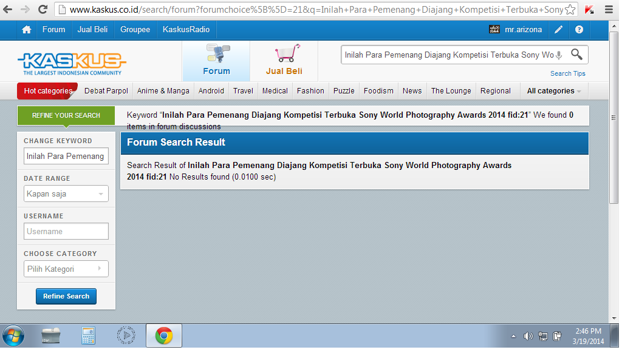Open help via the question mark icon

(x=579, y=30)
